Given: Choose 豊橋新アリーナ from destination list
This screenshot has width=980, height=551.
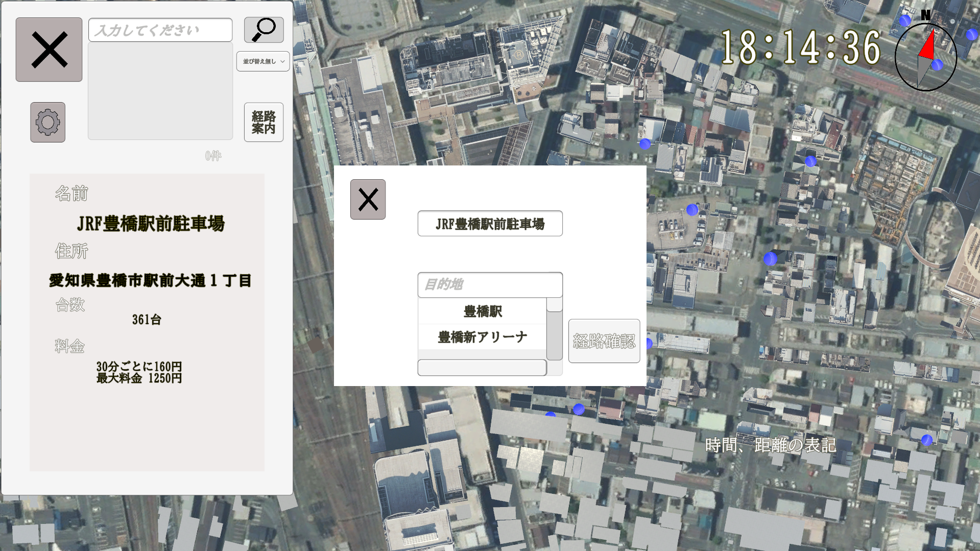Looking at the screenshot, I should coord(482,337).
